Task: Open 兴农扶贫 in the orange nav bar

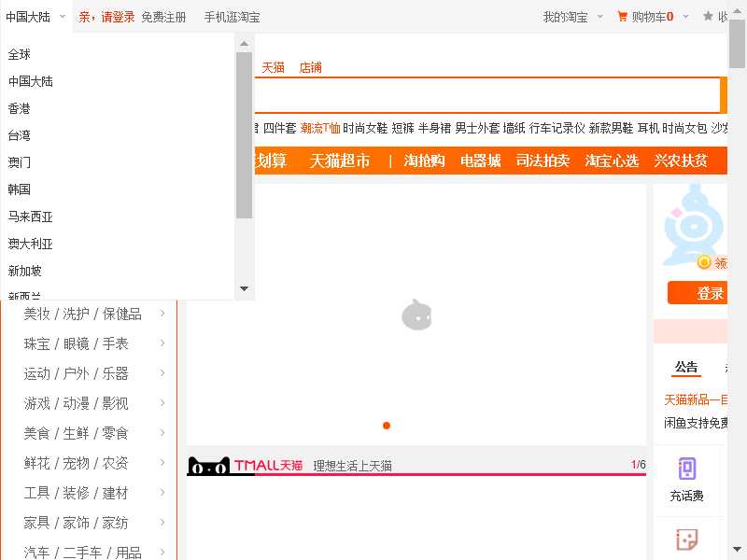Action: [x=681, y=161]
